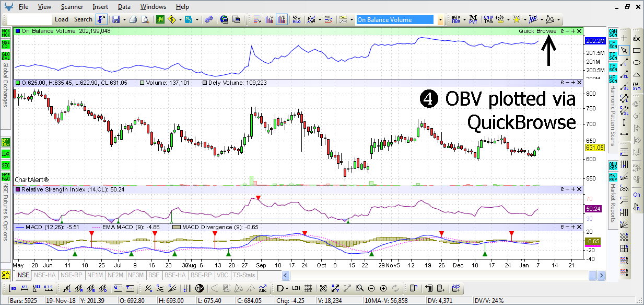Screen dimensions: 644x305
Task: Click the MA moving average icon
Action: point(328,19)
